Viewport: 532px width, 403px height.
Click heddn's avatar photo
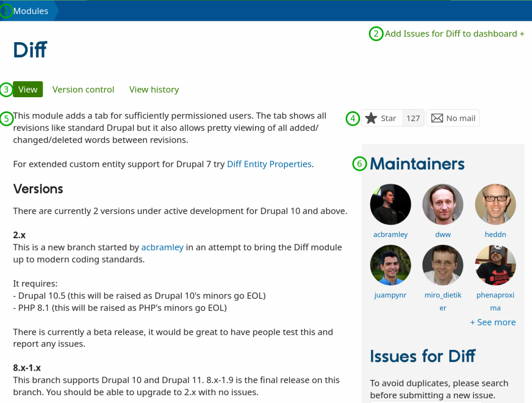495,204
